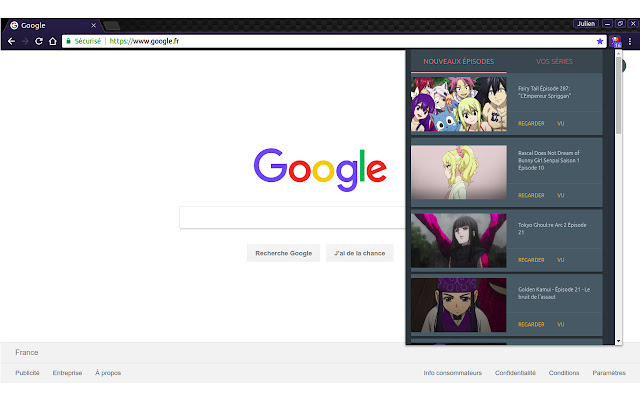Open the Entreprise footer link

coord(67,373)
